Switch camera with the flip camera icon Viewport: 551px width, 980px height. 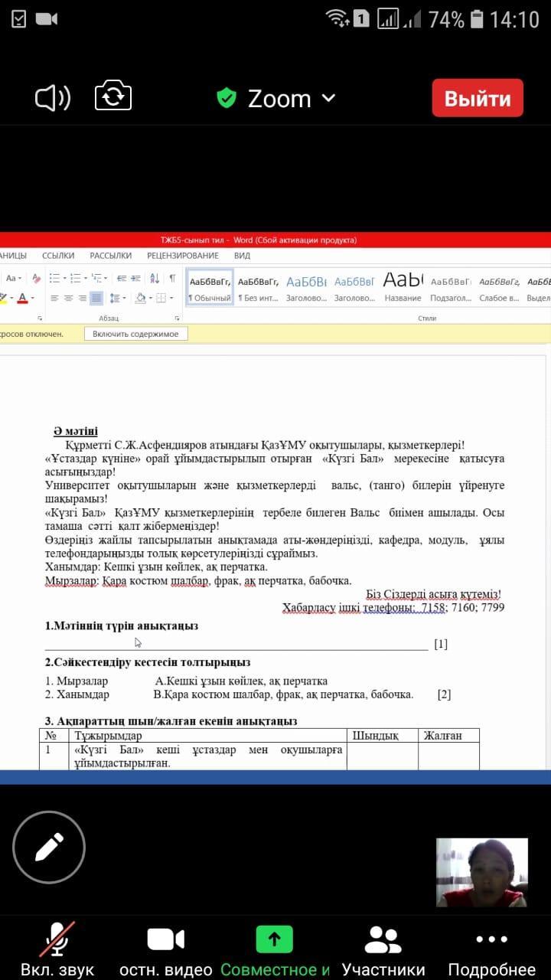pyautogui.click(x=113, y=98)
